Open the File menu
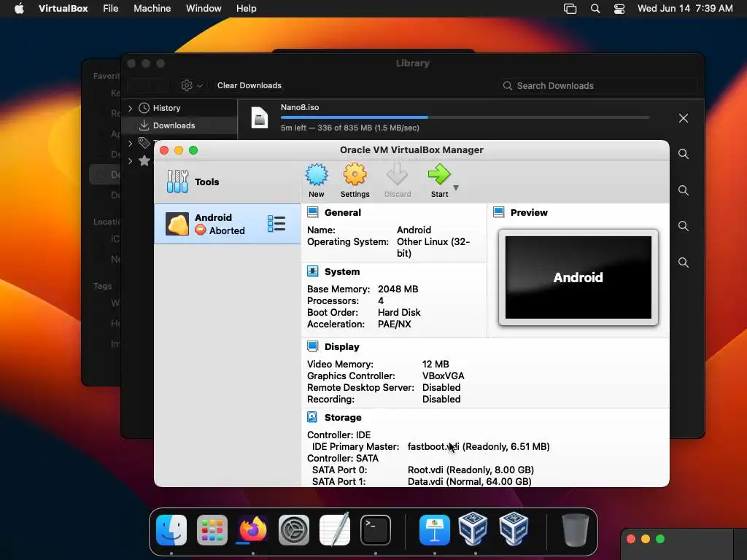747x560 pixels. click(111, 8)
